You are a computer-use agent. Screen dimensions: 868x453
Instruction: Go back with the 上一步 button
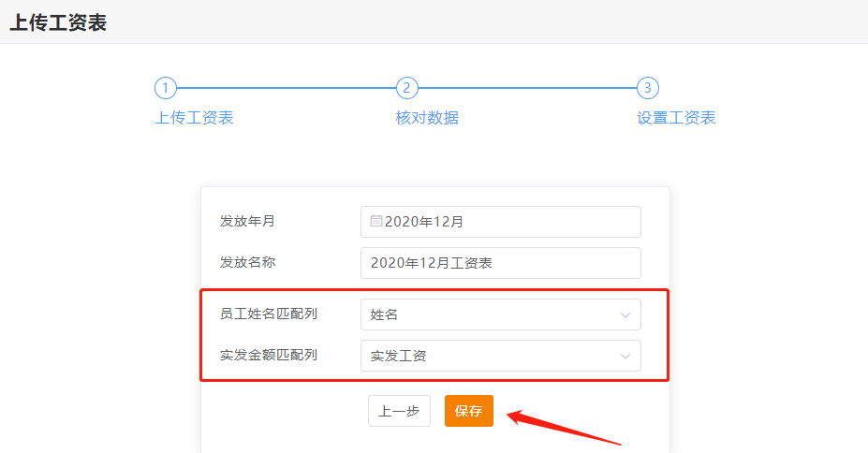[399, 411]
